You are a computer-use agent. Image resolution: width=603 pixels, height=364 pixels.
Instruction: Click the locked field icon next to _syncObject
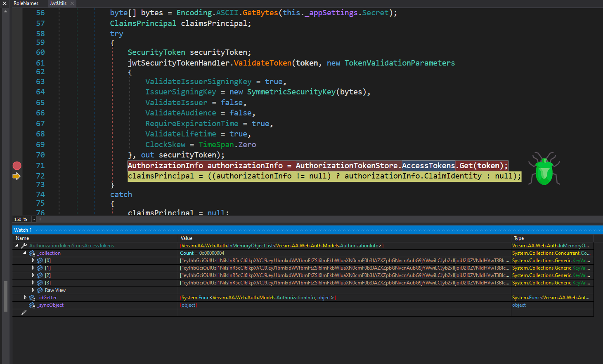coord(32,305)
